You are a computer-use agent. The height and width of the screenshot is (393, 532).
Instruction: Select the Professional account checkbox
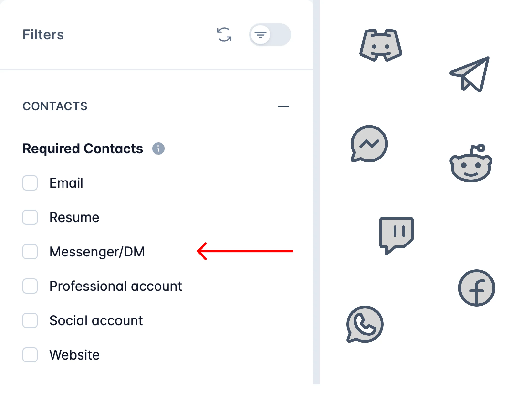(x=30, y=286)
